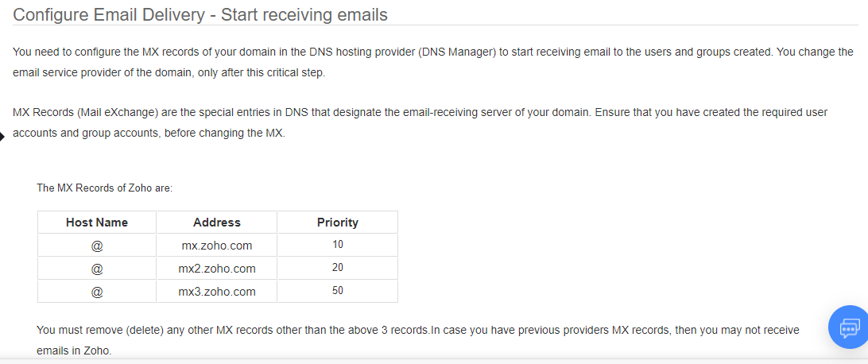Click the priority value 20 cell
868x364 pixels.
click(x=338, y=268)
